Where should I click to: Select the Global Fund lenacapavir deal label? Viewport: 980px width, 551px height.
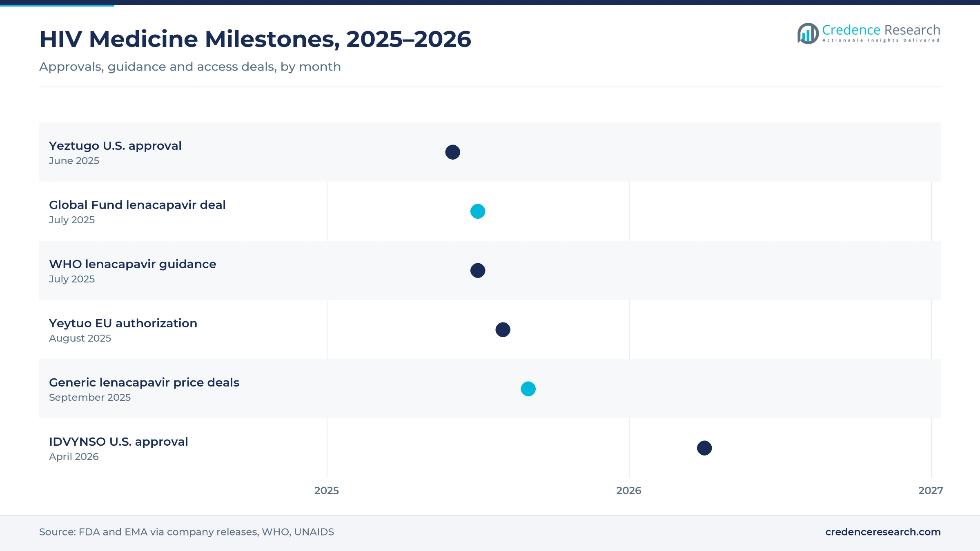point(137,205)
